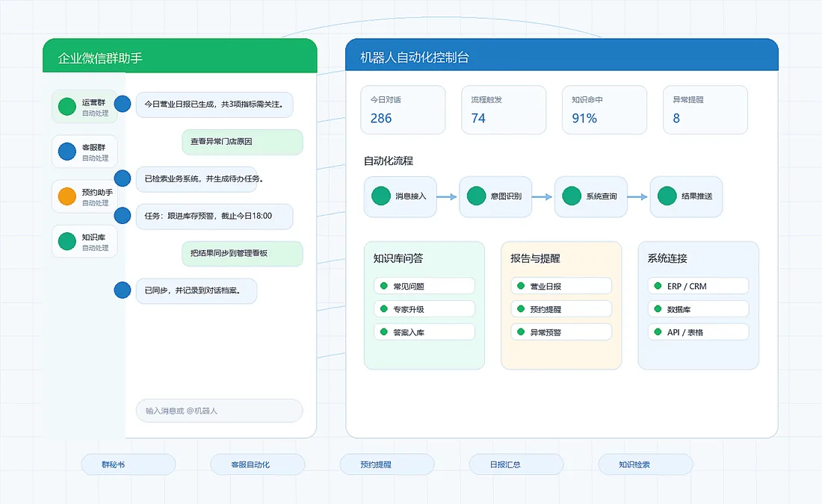
Task: Click the green dot next to 异常预警
Action: (x=521, y=332)
